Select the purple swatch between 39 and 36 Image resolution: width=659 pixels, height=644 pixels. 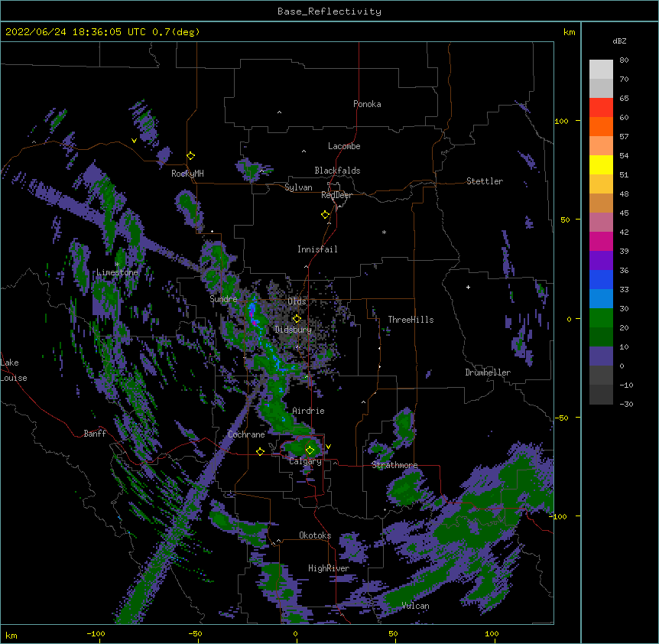click(x=601, y=261)
